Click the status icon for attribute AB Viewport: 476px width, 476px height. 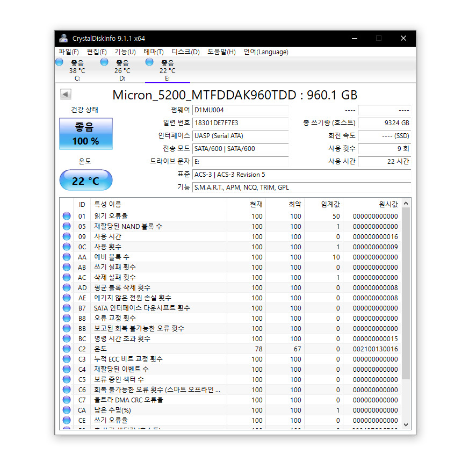tap(67, 267)
